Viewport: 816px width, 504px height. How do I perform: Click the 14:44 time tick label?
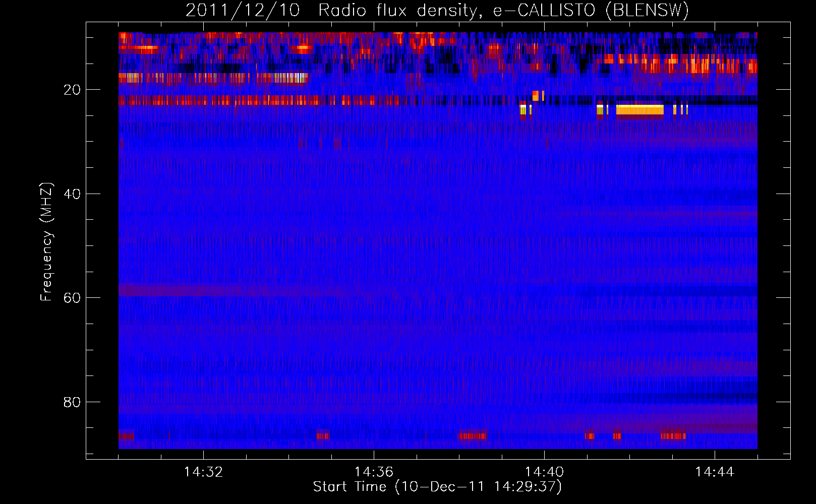(x=715, y=472)
